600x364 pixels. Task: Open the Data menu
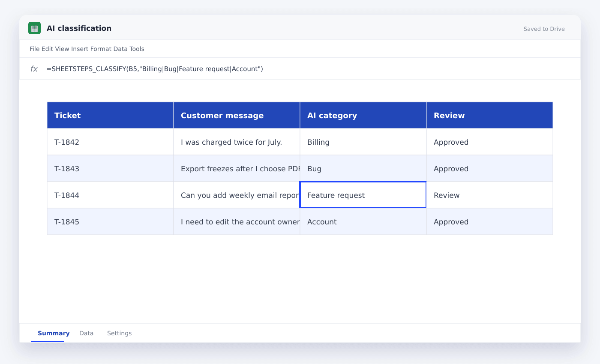pos(120,49)
